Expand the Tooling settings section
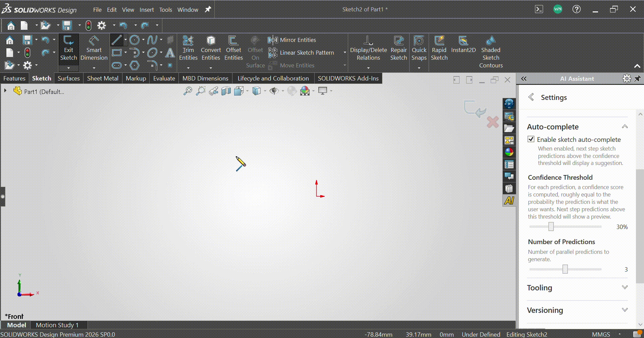 pyautogui.click(x=625, y=287)
